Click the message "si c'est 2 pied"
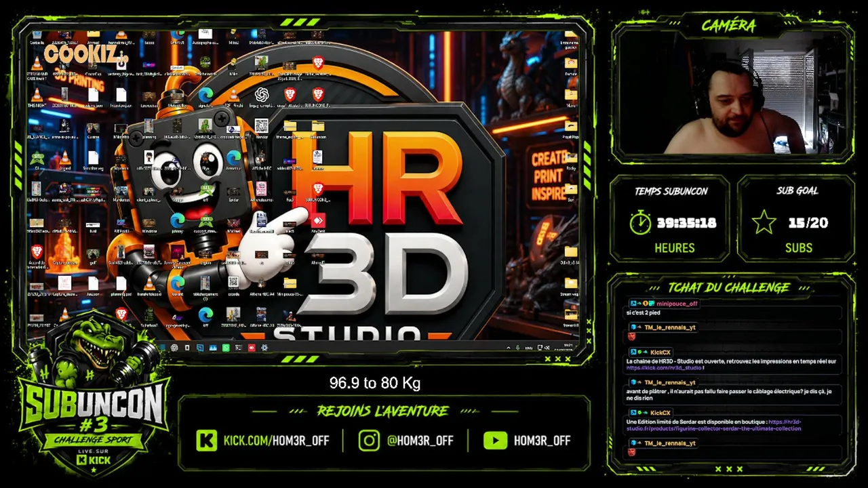This screenshot has height=488, width=868. pos(643,312)
